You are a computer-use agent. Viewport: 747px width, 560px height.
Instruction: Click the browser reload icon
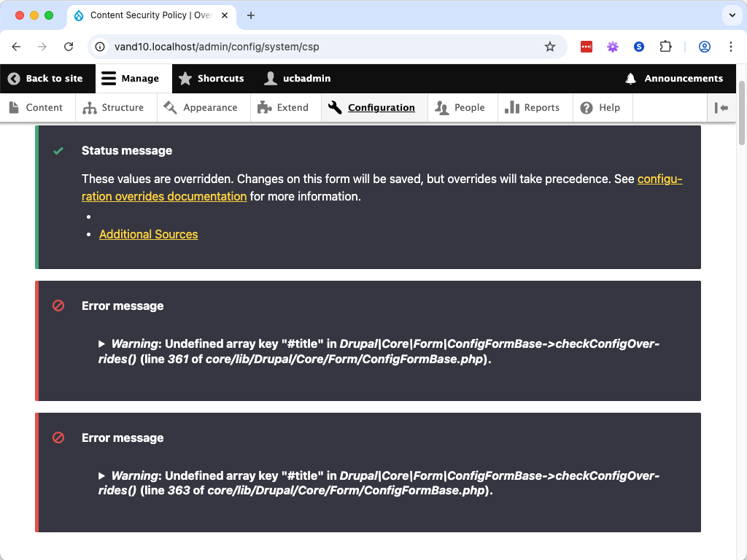click(x=69, y=46)
